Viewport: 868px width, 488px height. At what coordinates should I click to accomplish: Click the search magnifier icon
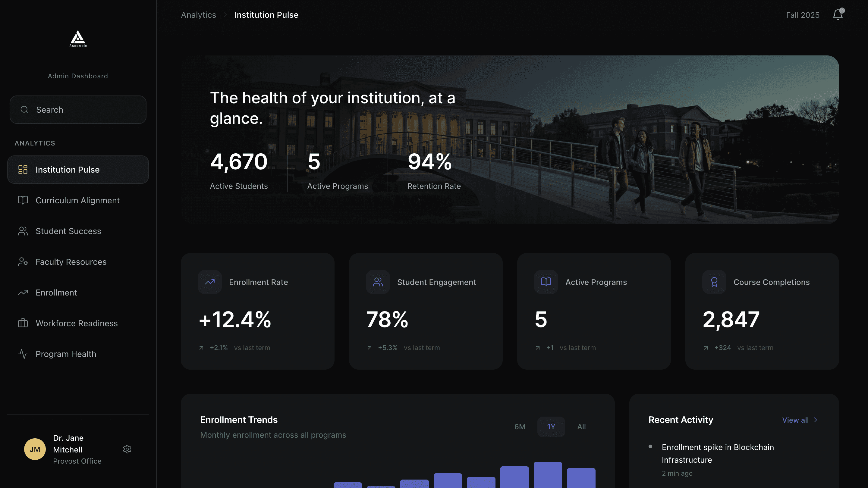pos(24,110)
